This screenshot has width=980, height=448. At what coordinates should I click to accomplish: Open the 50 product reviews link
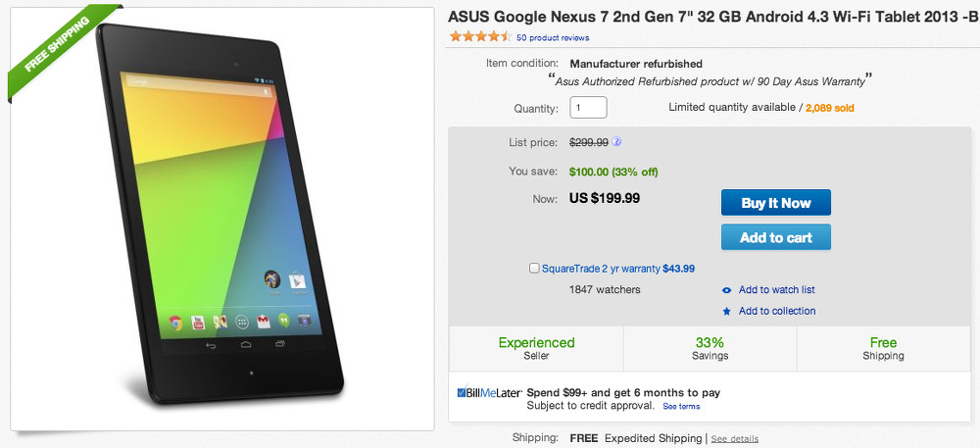552,38
